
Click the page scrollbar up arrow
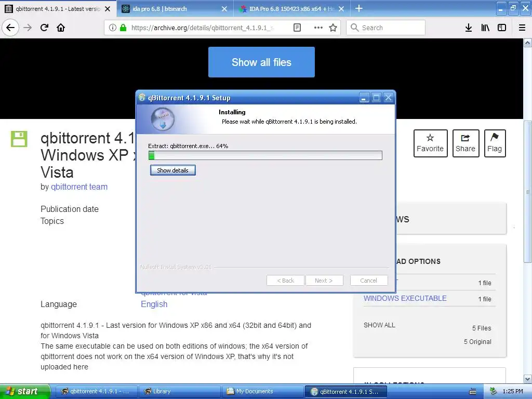(x=528, y=43)
